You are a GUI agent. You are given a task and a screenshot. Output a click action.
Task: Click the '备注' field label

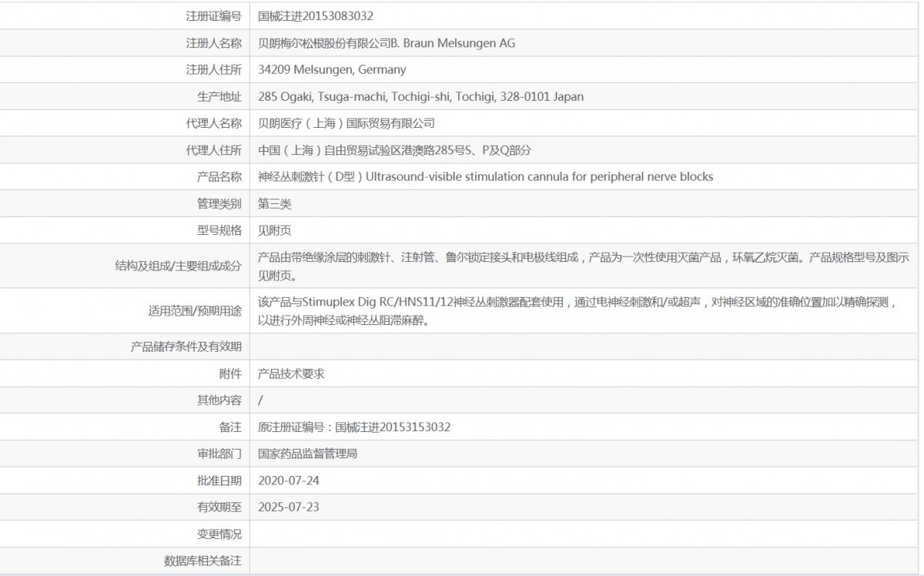pos(230,427)
